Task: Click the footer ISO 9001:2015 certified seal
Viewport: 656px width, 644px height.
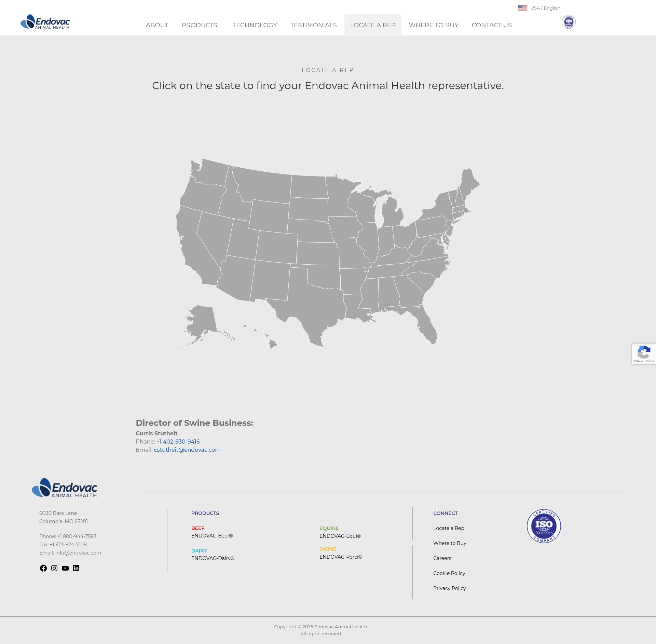Action: tap(544, 526)
